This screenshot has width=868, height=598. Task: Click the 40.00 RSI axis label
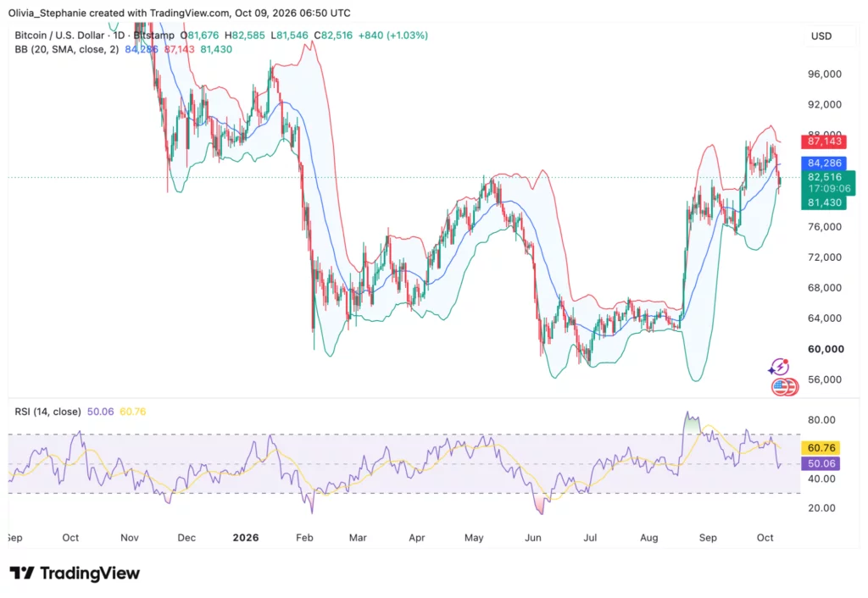pyautogui.click(x=821, y=479)
